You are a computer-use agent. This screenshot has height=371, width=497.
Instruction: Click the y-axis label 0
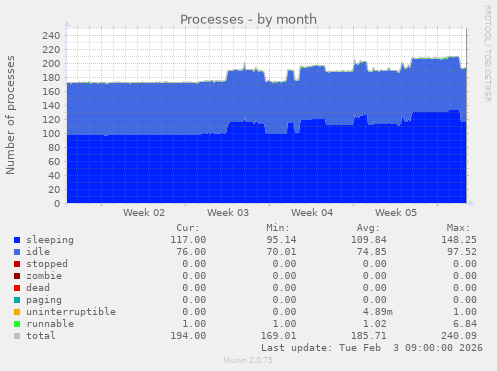[57, 203]
